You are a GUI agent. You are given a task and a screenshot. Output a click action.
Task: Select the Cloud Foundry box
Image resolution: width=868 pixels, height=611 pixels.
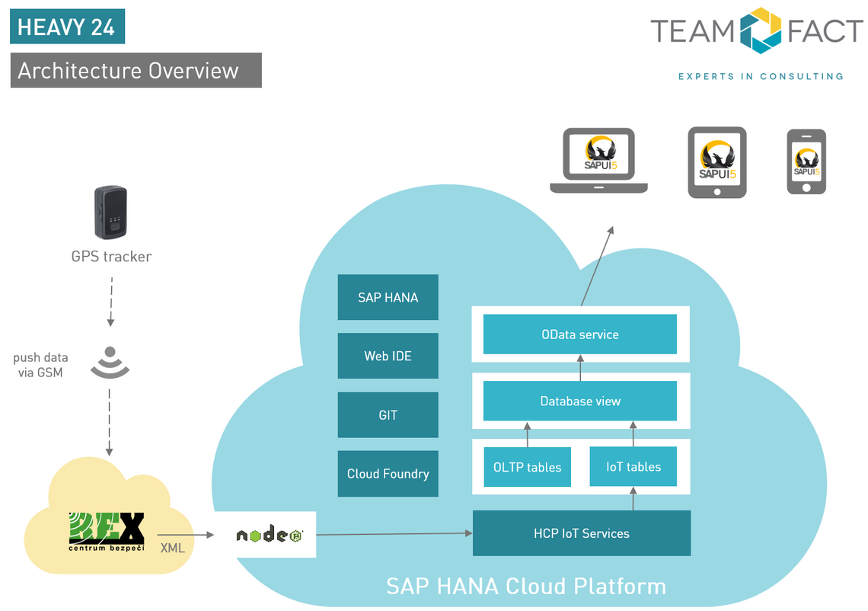pyautogui.click(x=388, y=474)
